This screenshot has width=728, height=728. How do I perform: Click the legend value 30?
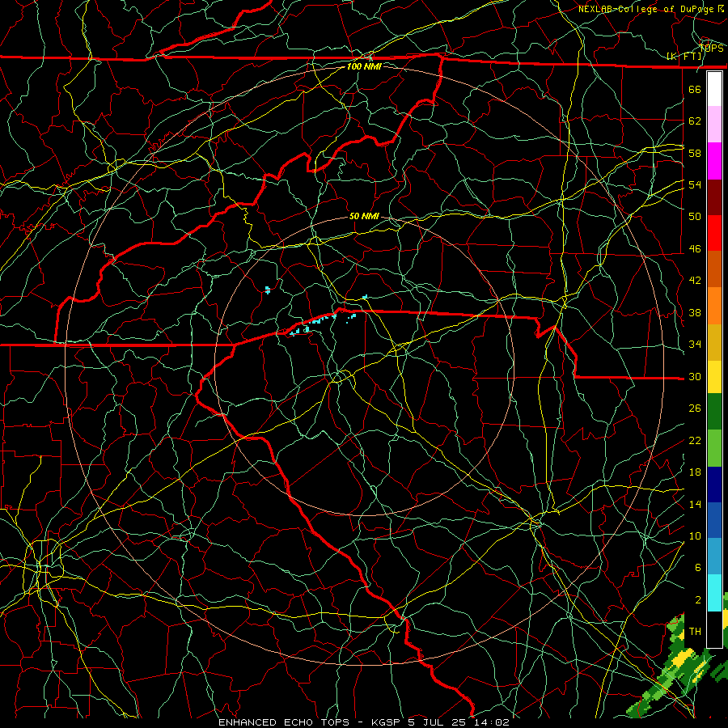coord(695,376)
